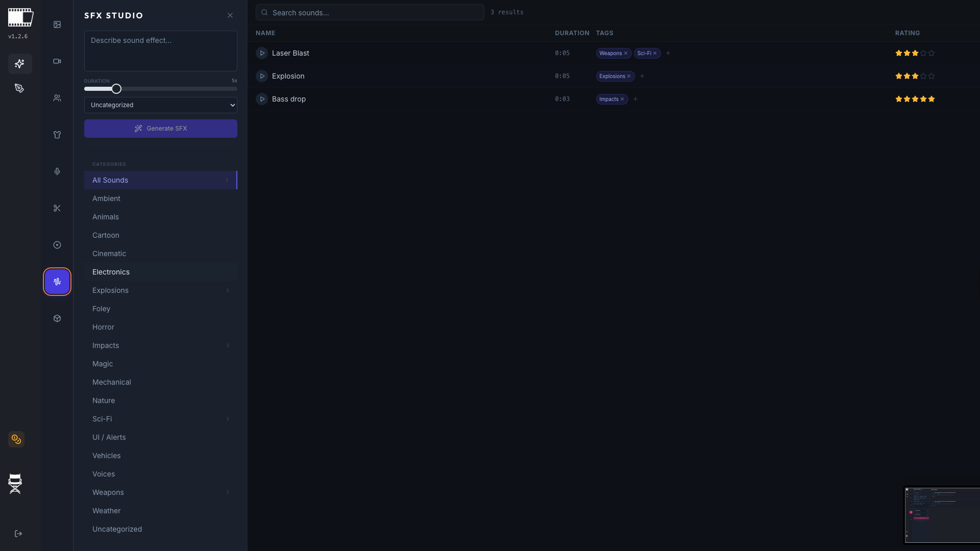Viewport: 980px width, 551px height.
Task: Select the Vehicles category
Action: tap(161, 456)
